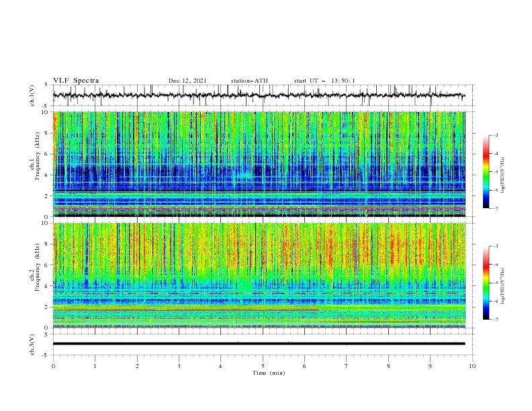Click the 'VLF Spectra' title text
The image size is (532, 411).
click(x=76, y=81)
